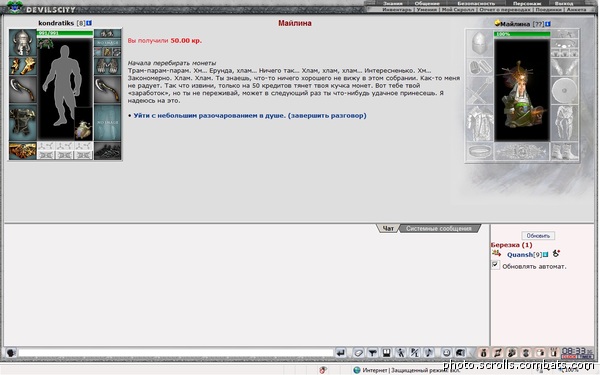Open the Знания menu
The image size is (600, 375).
[393, 3]
